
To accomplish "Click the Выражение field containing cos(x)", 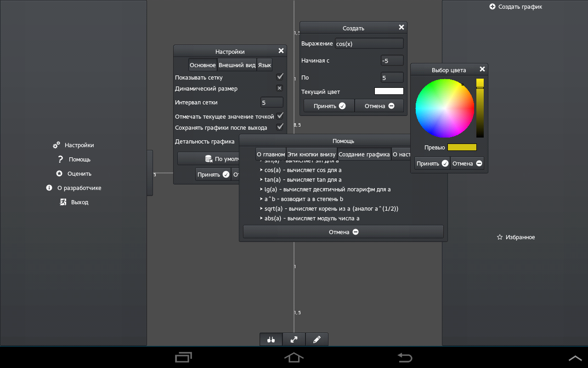I will click(x=369, y=44).
